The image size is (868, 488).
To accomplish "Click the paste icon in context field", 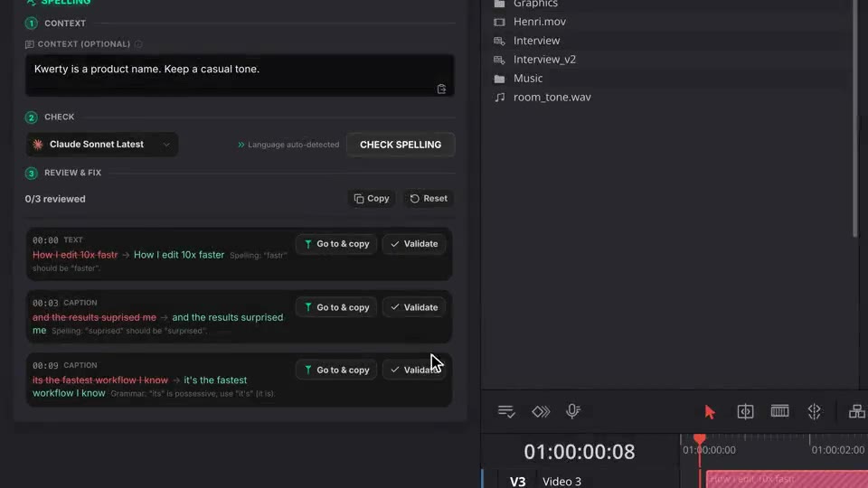I will coord(441,89).
